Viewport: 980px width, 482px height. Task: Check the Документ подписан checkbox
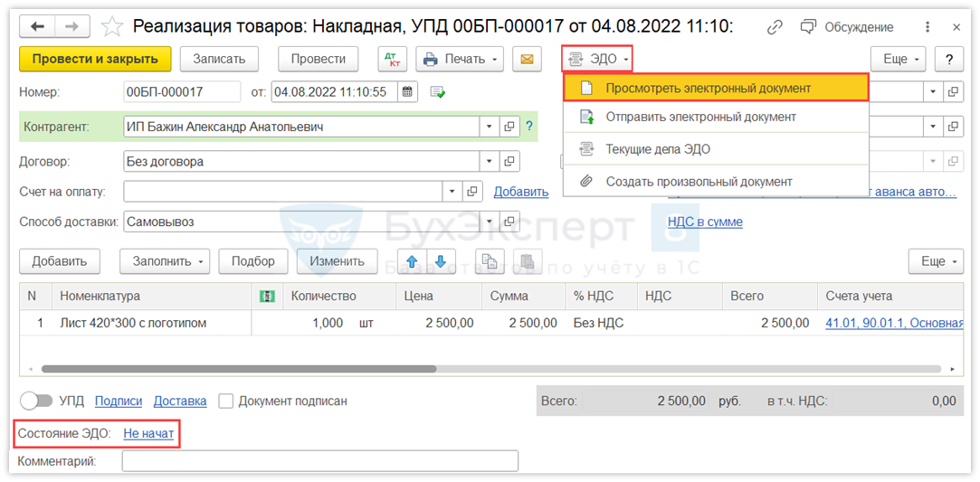coord(226,401)
